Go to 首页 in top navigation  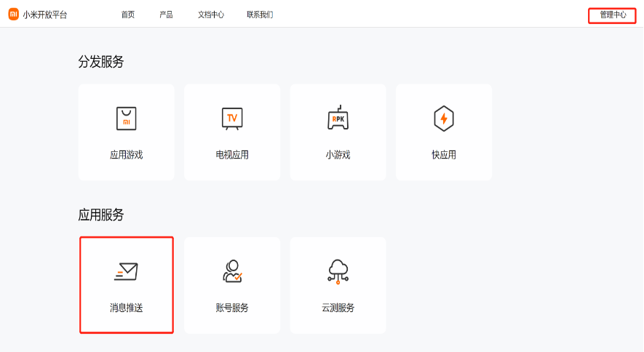[x=128, y=15]
